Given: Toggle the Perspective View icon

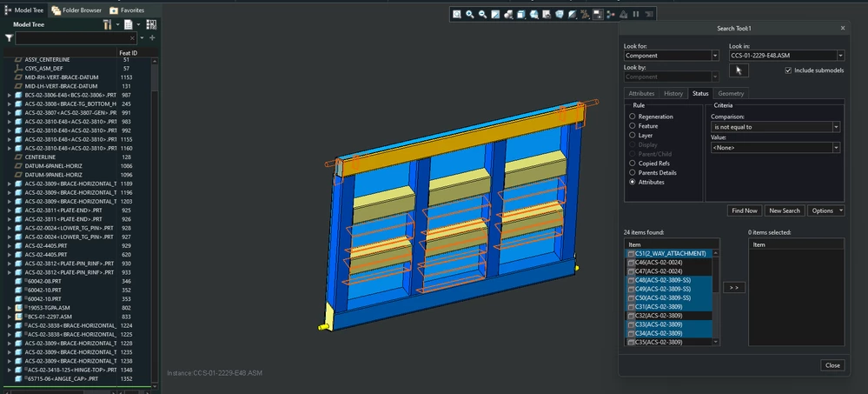Looking at the screenshot, I should (x=559, y=15).
